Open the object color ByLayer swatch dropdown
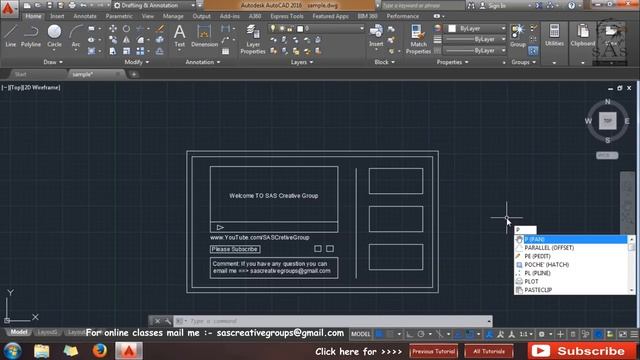Image resolution: width=640 pixels, height=360 pixels. 476,29
